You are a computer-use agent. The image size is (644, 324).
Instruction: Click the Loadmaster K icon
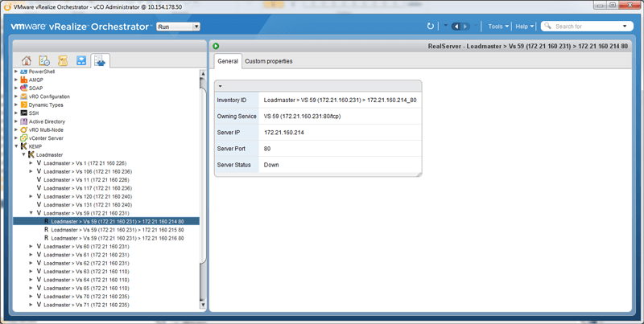[x=31, y=154]
